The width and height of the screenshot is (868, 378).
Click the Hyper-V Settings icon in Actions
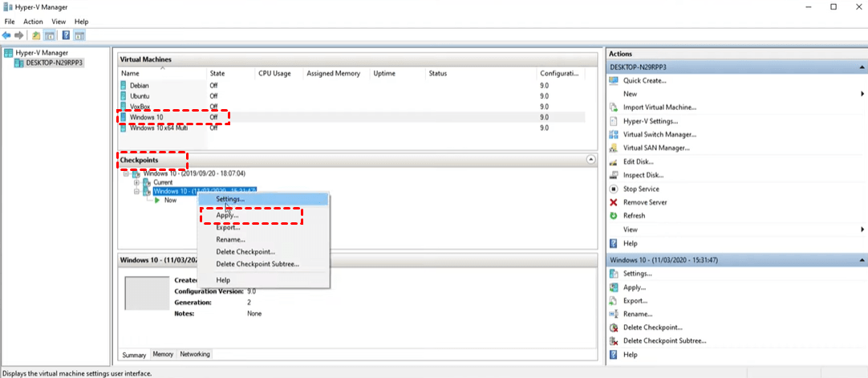pyautogui.click(x=614, y=121)
